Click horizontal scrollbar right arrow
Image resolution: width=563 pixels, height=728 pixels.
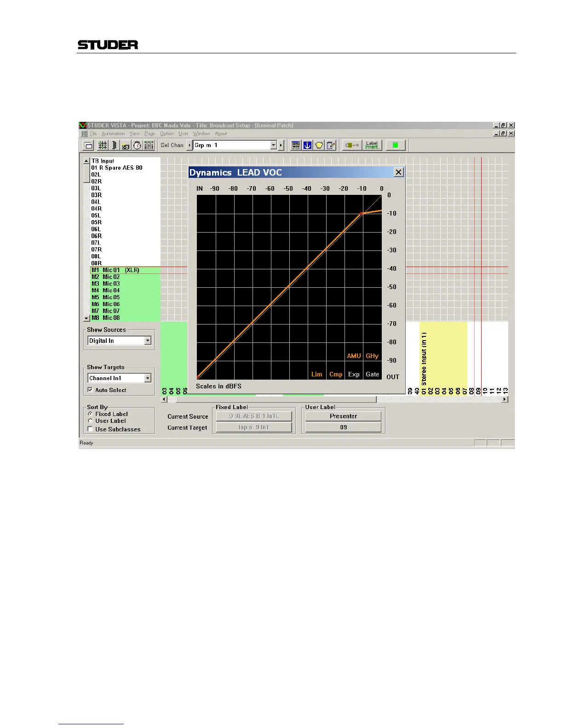click(x=505, y=399)
